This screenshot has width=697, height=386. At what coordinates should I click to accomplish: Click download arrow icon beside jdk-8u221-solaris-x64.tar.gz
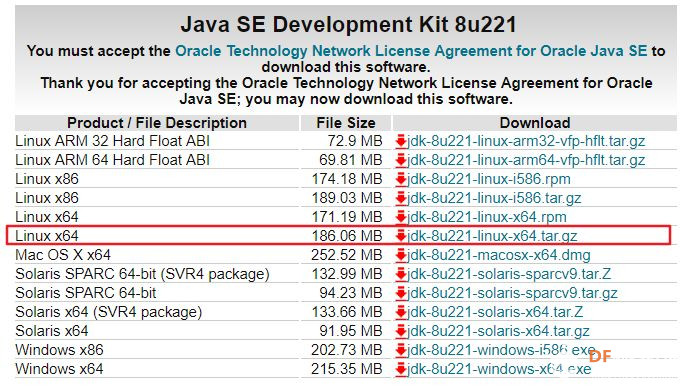pyautogui.click(x=401, y=331)
